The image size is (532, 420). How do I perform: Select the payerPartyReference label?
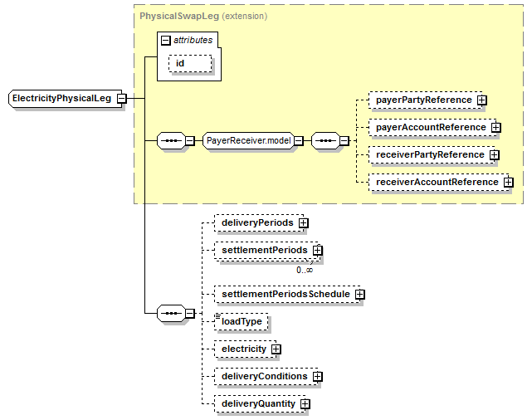(424, 100)
